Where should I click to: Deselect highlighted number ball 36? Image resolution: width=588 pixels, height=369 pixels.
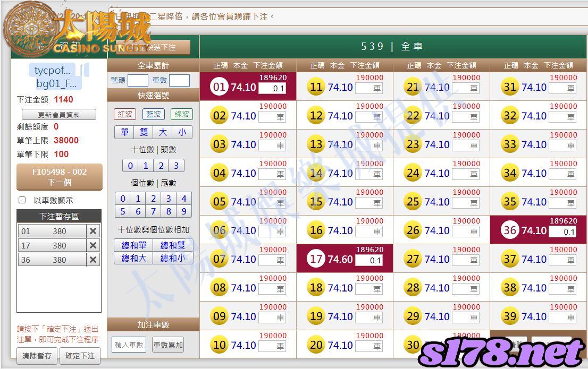510,230
